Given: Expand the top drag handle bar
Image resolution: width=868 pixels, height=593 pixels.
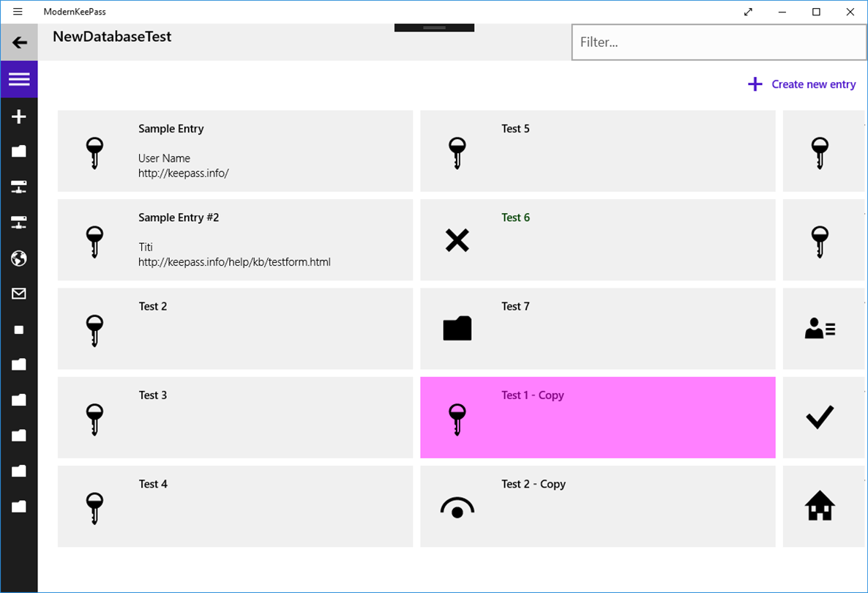Looking at the screenshot, I should click(x=434, y=28).
